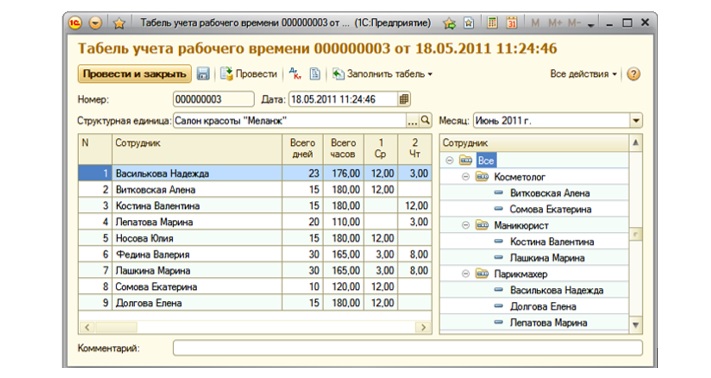
Task: Click the magnifier open icon for Структурная единица
Action: (x=425, y=121)
